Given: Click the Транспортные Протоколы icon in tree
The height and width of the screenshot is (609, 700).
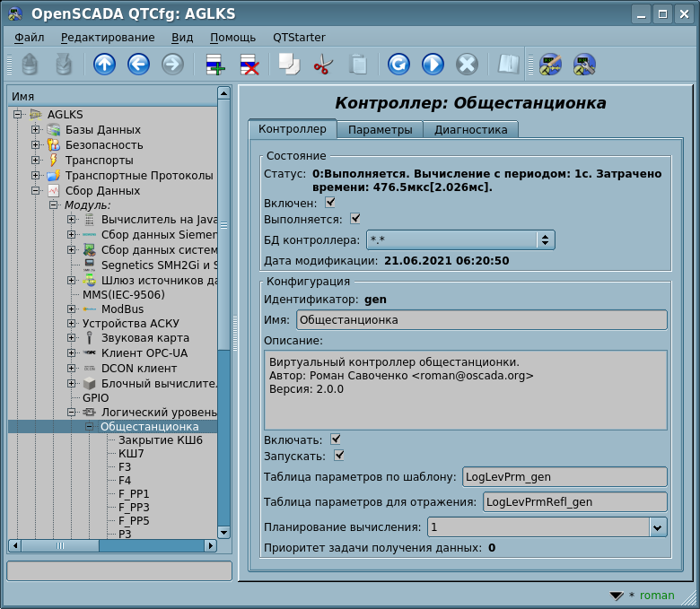Looking at the screenshot, I should [54, 175].
